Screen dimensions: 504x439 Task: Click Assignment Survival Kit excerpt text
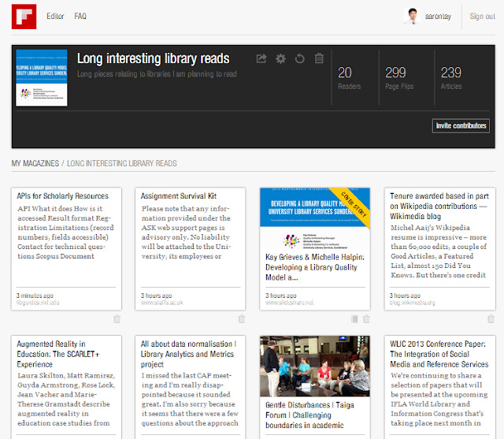(x=186, y=233)
